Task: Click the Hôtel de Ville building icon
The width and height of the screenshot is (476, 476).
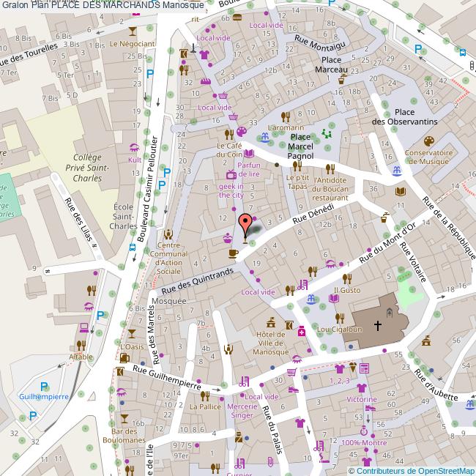Action: 272,322
